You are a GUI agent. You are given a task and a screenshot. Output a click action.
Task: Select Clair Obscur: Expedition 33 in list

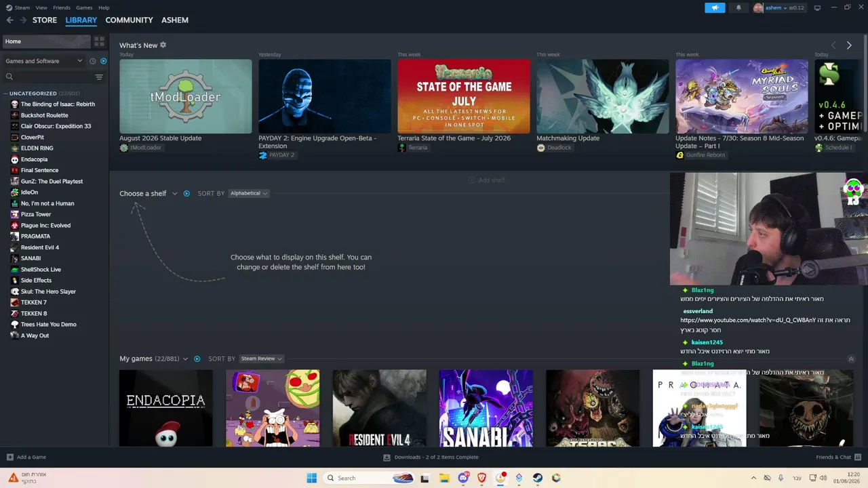coord(54,126)
